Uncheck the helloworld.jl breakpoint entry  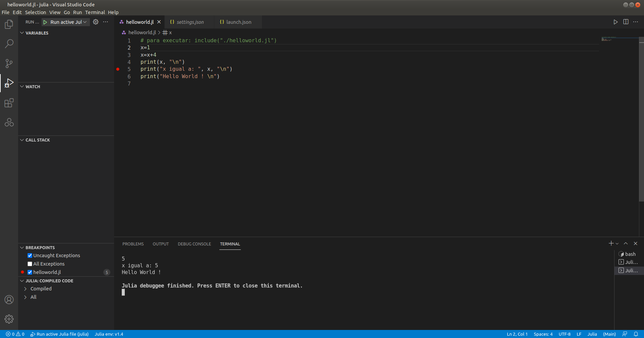coord(30,272)
